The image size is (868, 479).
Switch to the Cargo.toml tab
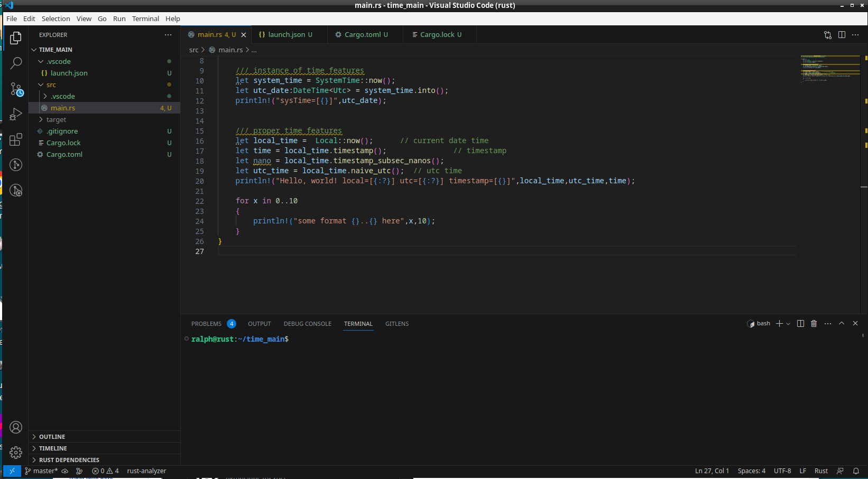pos(362,35)
